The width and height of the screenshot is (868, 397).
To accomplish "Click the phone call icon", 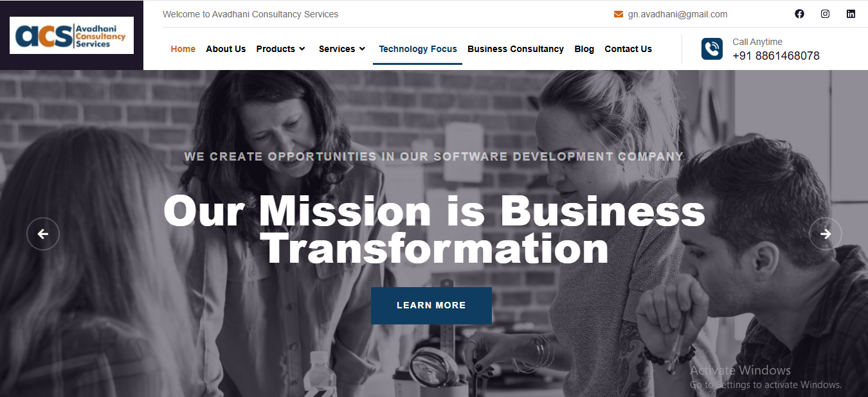I will pyautogui.click(x=712, y=49).
